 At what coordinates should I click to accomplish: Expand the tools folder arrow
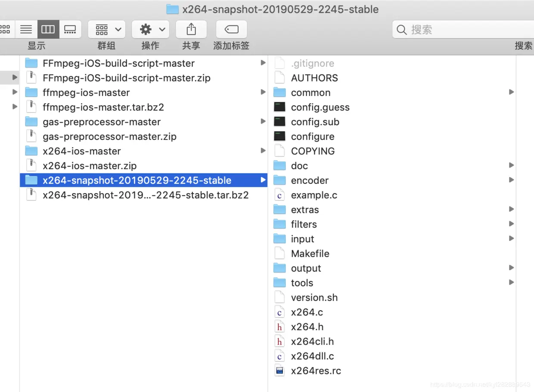[x=511, y=282]
